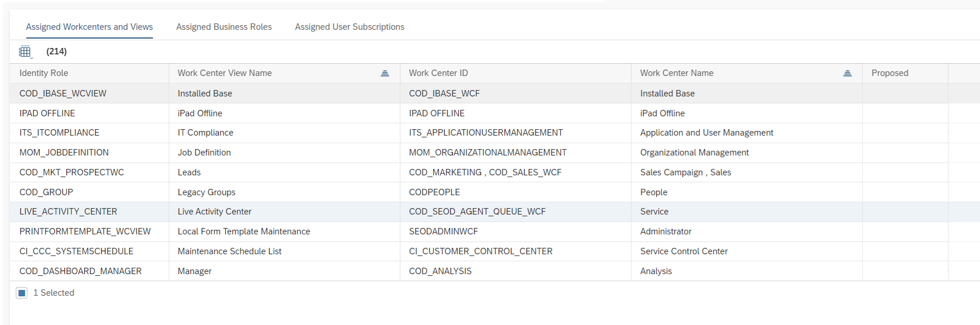Click the Service Control Center cell
The height and width of the screenshot is (325, 980).
click(x=683, y=251)
